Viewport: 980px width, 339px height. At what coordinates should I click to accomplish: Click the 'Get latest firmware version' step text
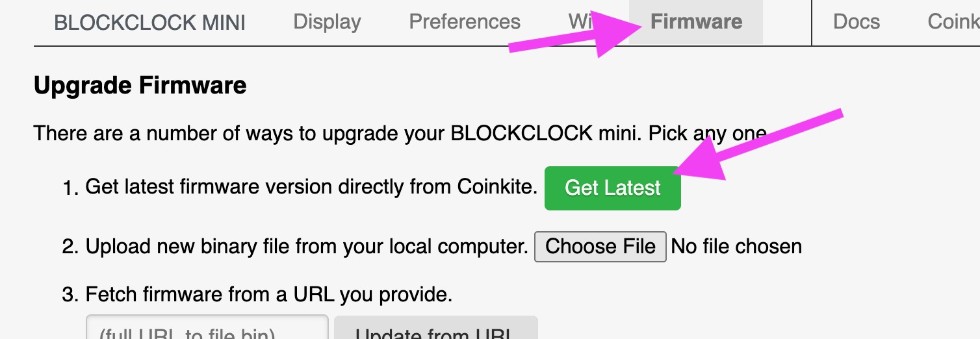click(x=311, y=188)
